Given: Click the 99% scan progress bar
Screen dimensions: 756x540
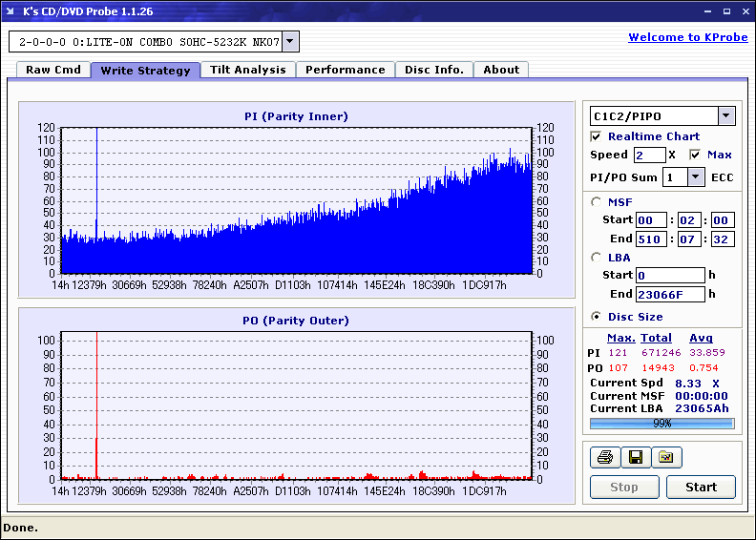Looking at the screenshot, I should [x=661, y=423].
